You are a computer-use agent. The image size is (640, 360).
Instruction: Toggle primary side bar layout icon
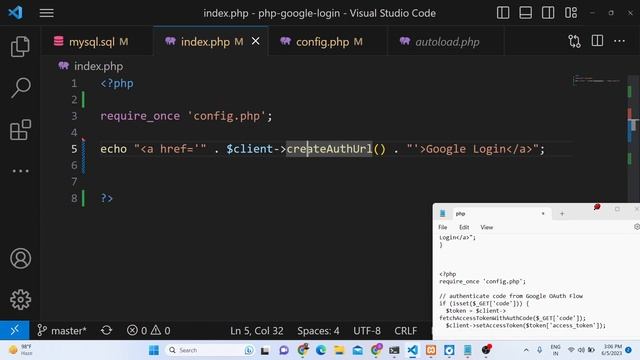pos(503,13)
